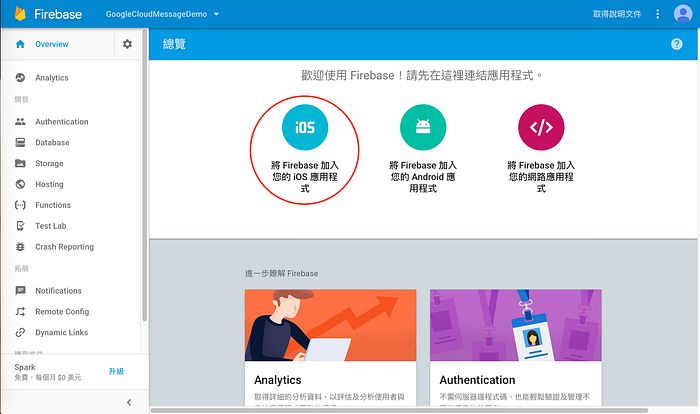700x414 pixels.
Task: Open the three-dot overflow menu
Action: pos(657,14)
